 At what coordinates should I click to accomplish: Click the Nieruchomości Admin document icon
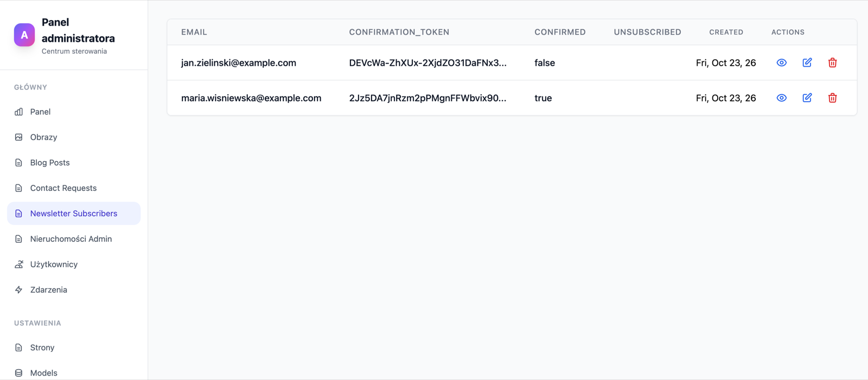pyautogui.click(x=19, y=239)
